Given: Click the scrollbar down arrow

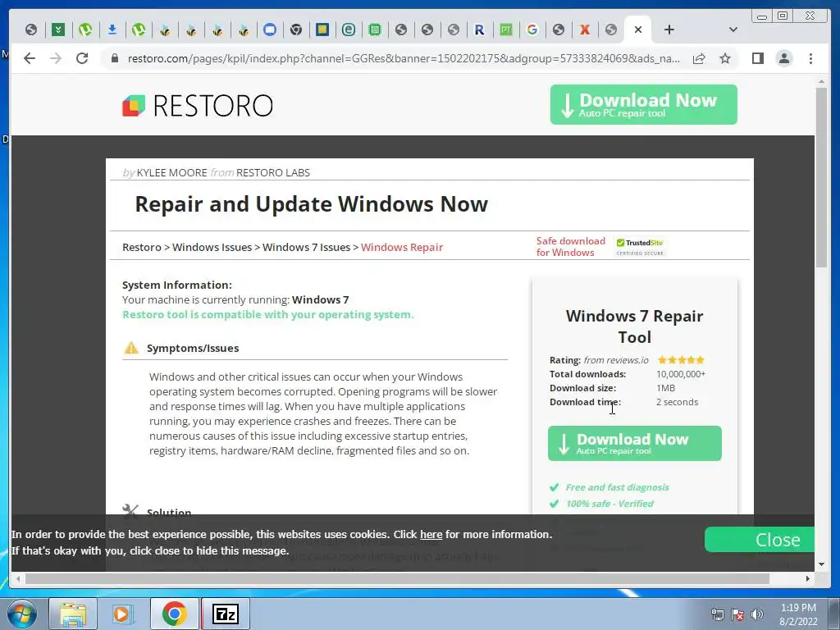Looking at the screenshot, I should tap(821, 564).
